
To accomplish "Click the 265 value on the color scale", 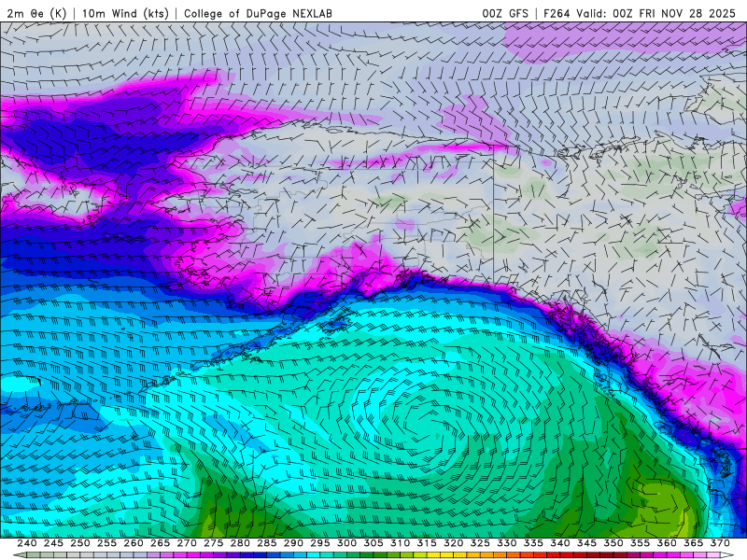I will [160, 543].
